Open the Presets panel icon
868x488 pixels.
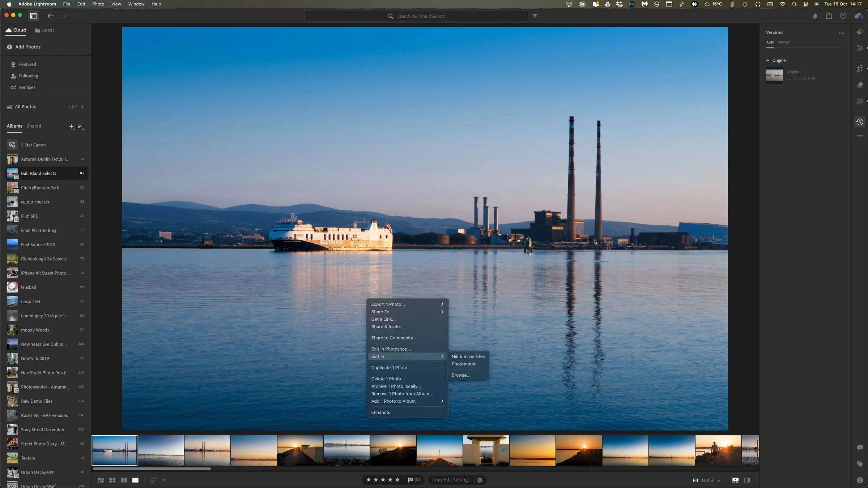click(x=860, y=32)
